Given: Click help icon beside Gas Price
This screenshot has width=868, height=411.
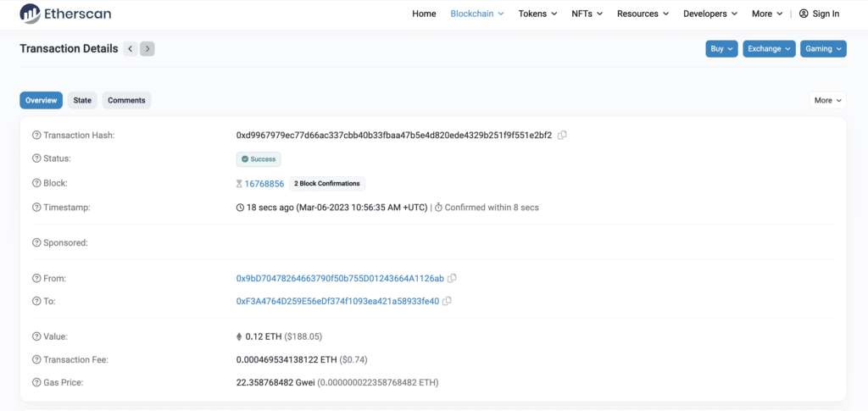Looking at the screenshot, I should [36, 383].
